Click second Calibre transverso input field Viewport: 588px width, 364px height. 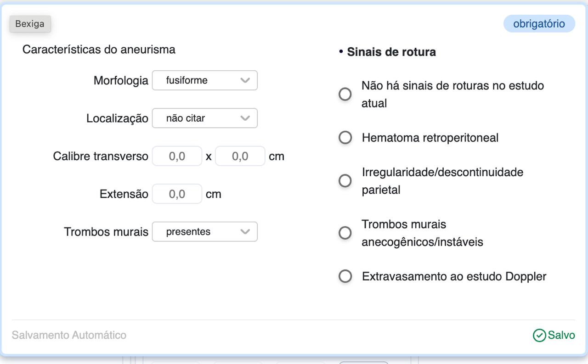pos(240,156)
